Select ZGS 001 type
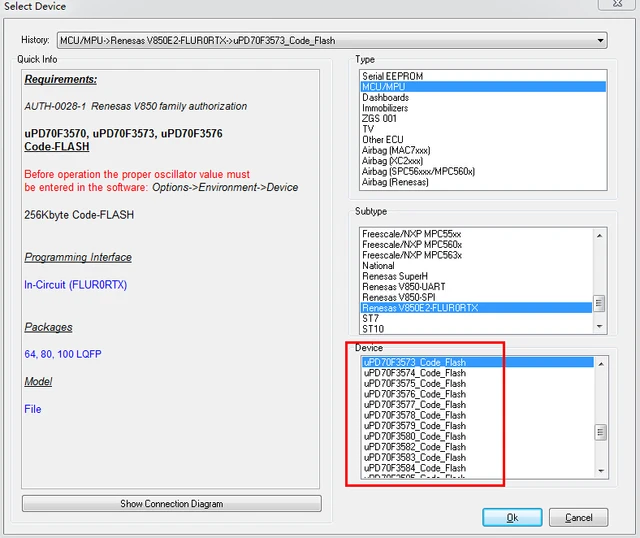640x538 pixels. [483, 119]
